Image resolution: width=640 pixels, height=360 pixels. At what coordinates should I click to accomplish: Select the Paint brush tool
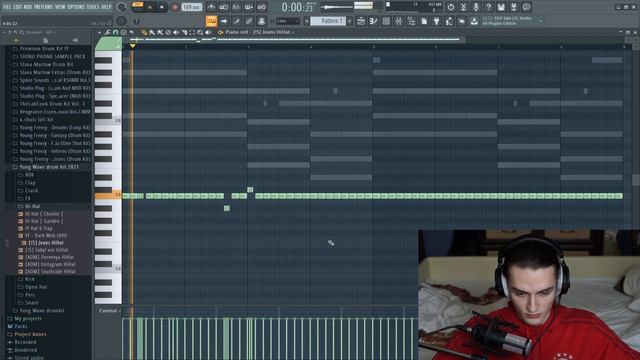[152, 32]
